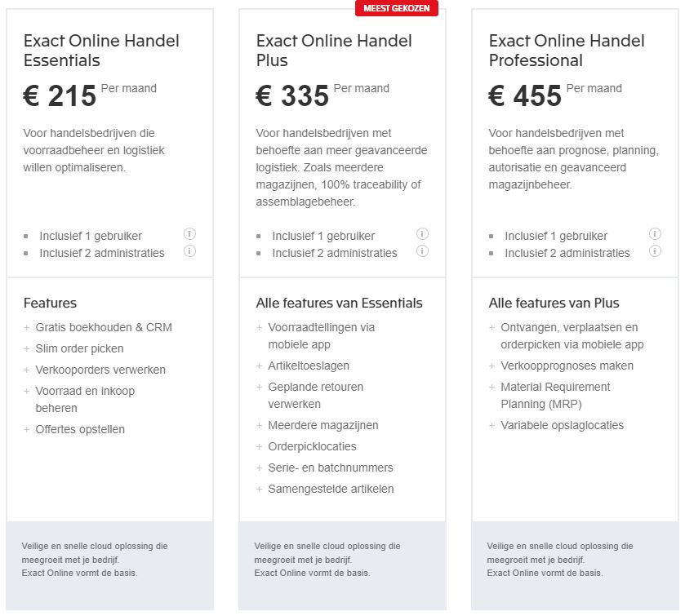Screen dimensions: 685x616
Task: Expand Samengestelde artikelen feature
Action: 330,489
